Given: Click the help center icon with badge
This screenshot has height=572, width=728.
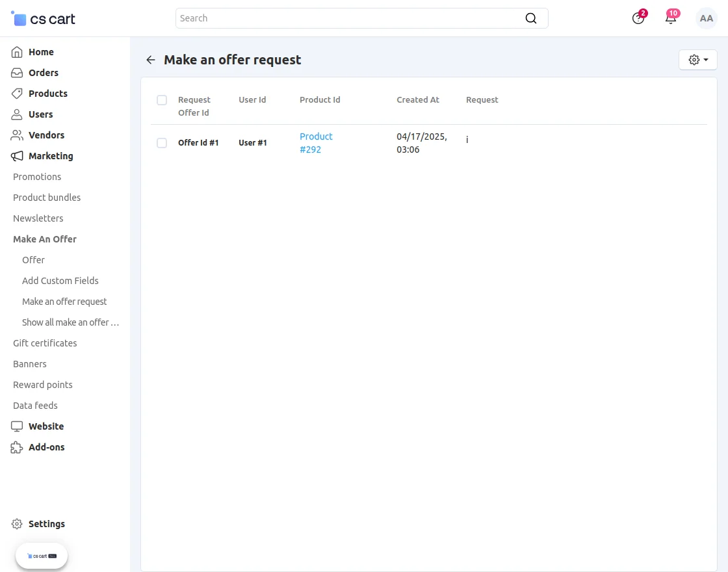Looking at the screenshot, I should point(638,18).
